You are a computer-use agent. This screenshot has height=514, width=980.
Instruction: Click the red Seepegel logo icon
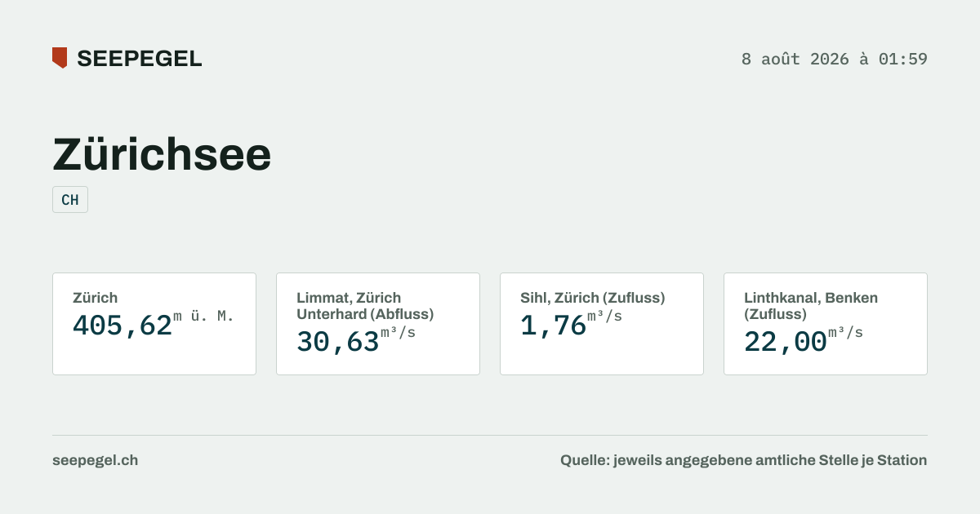[x=60, y=58]
